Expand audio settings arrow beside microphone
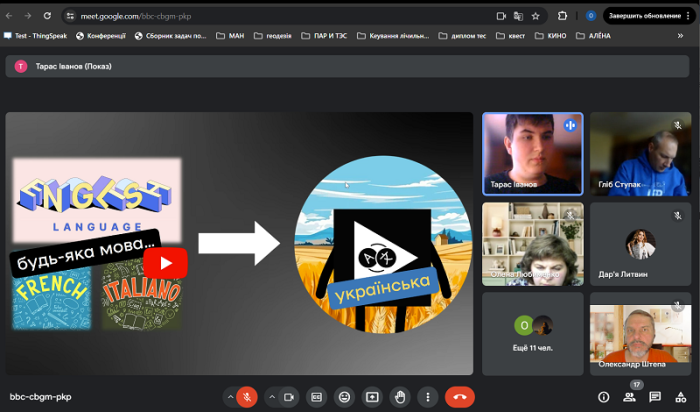Screen dimensions: 700x412 [230, 396]
